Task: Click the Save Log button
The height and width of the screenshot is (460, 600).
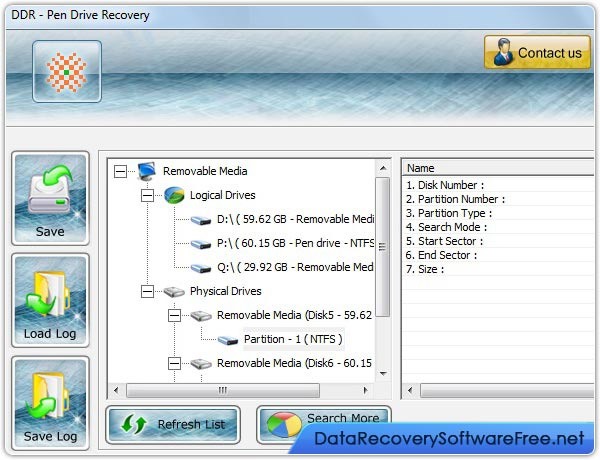Action: (50, 403)
